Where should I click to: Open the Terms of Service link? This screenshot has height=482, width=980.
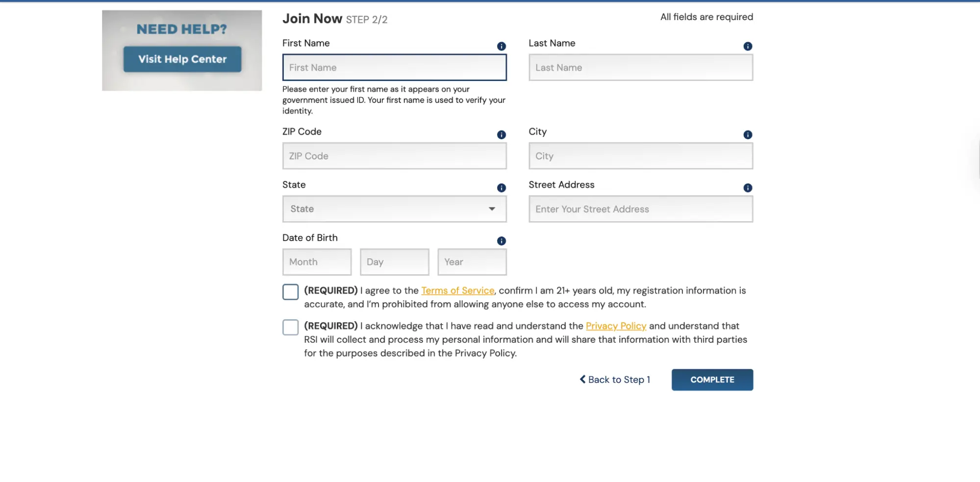[x=457, y=290]
